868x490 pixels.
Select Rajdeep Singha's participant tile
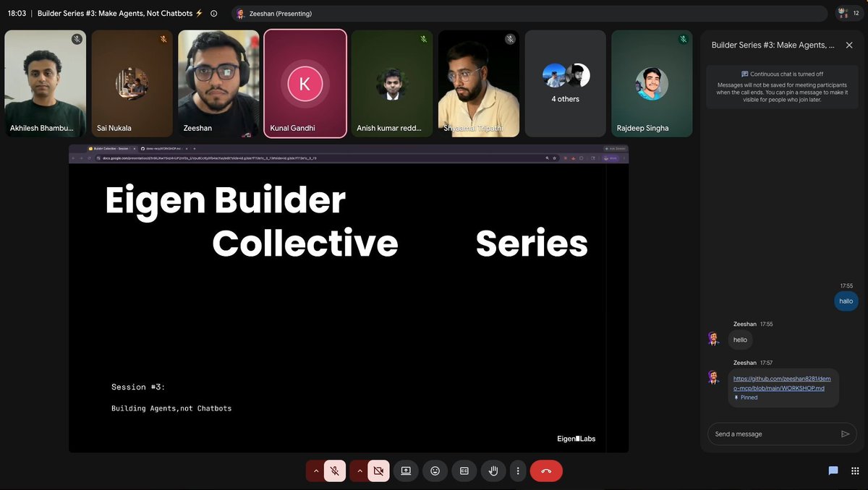click(652, 83)
